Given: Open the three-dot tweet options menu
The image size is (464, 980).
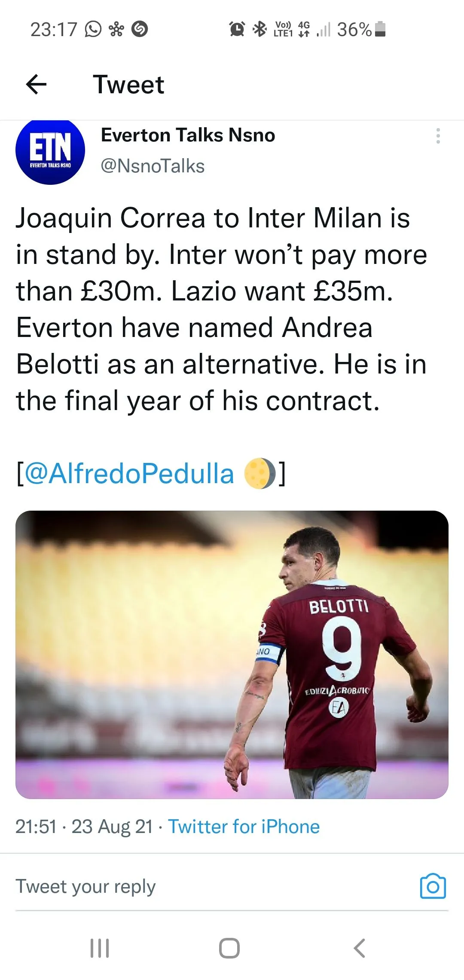Looking at the screenshot, I should pos(438,136).
